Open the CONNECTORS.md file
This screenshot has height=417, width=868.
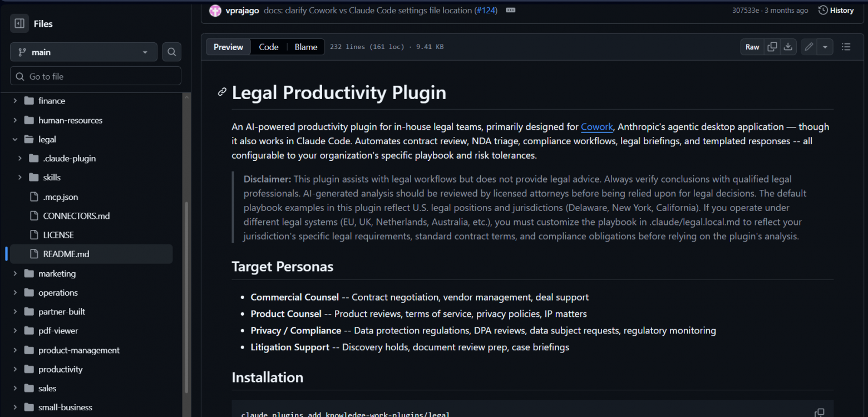(x=76, y=215)
